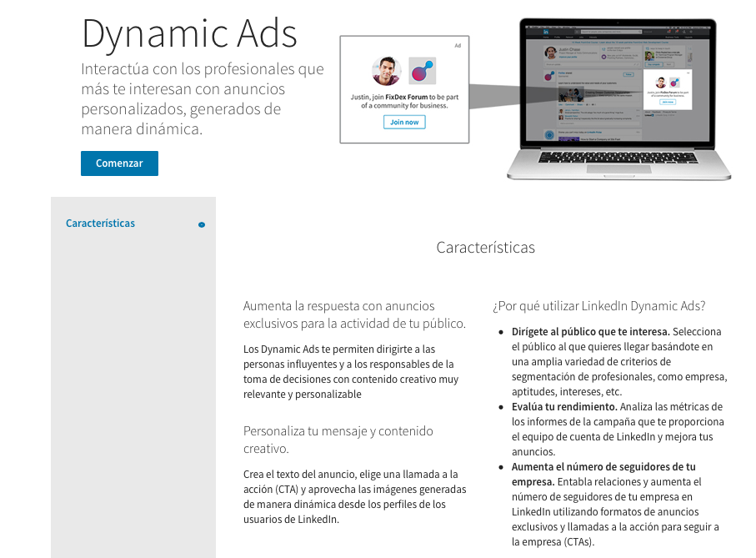The height and width of the screenshot is (558, 756).
Task: Select the search magnifier icon in the navbar
Action: point(640,32)
